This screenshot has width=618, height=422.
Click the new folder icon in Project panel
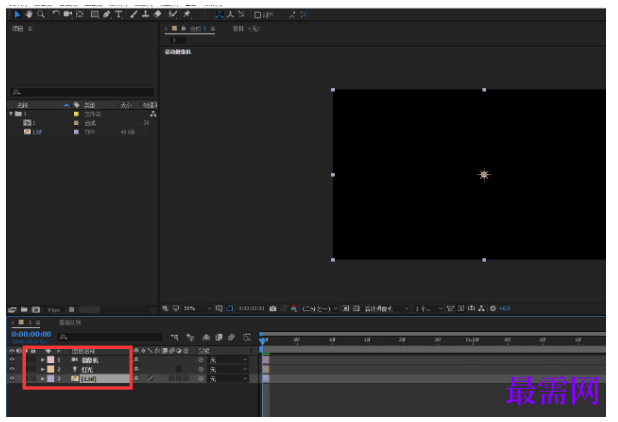24,310
